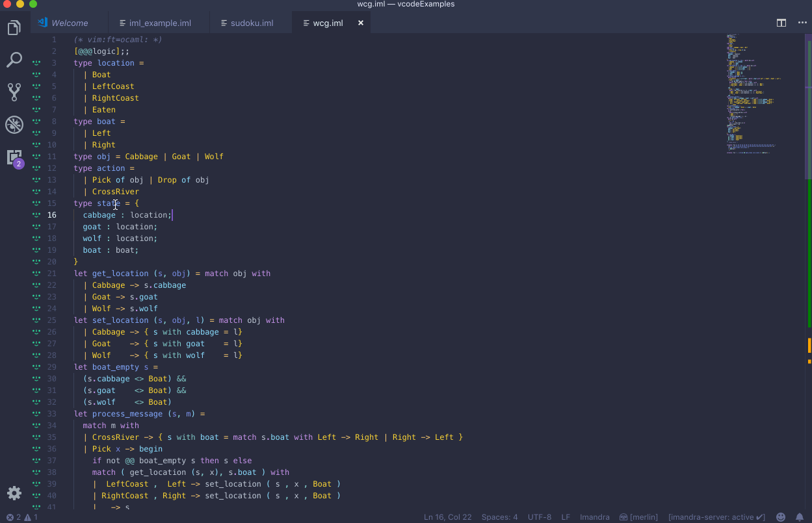Screen dimensions: 812x523
Task: Change language mode Imandra
Action: click(595, 517)
